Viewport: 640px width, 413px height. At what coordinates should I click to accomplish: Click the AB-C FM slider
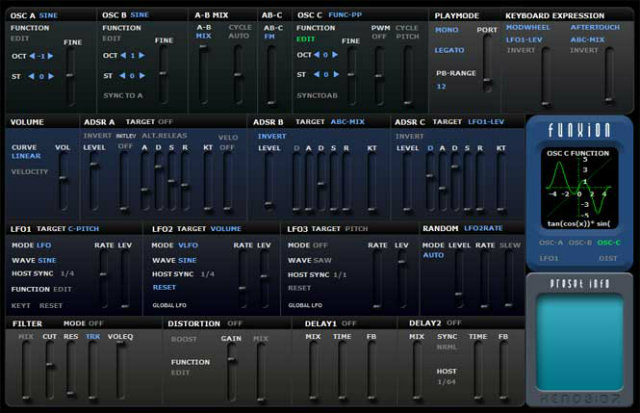coord(270,76)
